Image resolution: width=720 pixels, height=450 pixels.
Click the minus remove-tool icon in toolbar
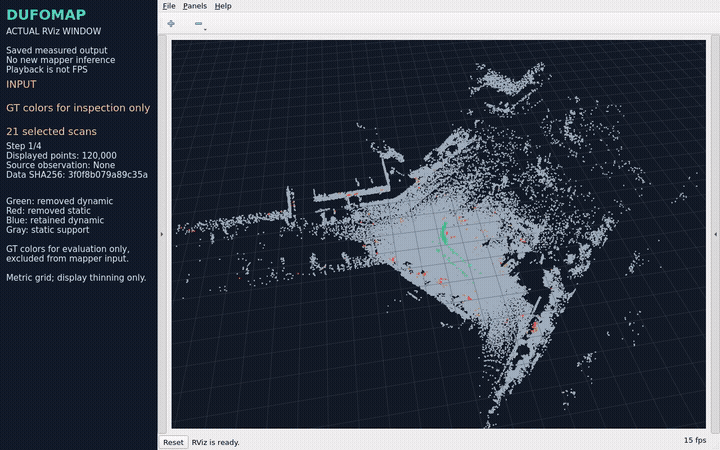tap(198, 23)
